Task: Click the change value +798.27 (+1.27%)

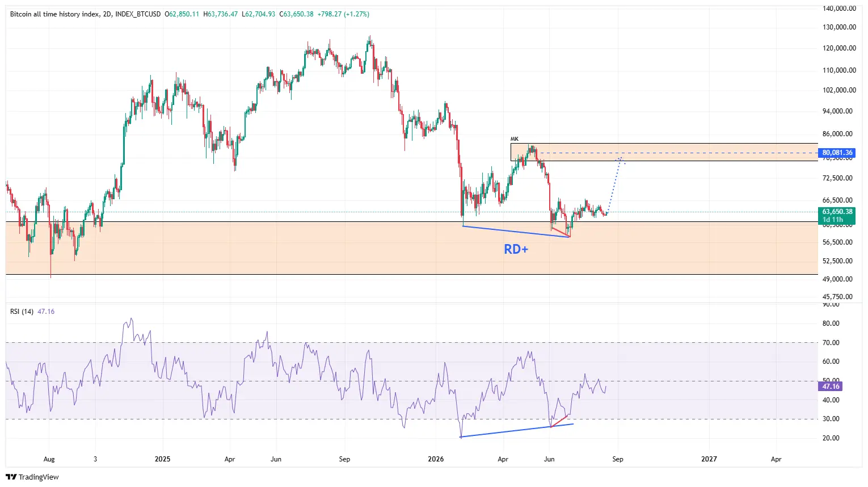Action: [x=343, y=14]
